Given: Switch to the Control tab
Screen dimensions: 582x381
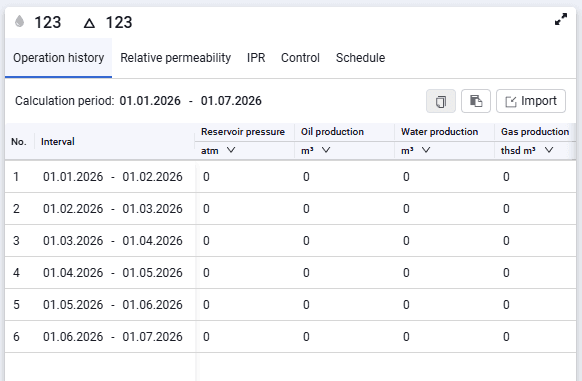Looking at the screenshot, I should (300, 58).
